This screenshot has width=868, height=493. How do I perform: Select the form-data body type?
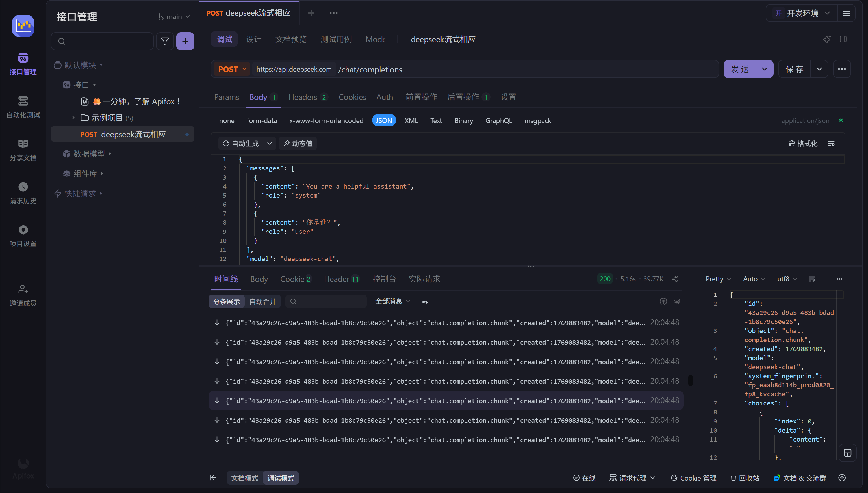click(x=262, y=120)
